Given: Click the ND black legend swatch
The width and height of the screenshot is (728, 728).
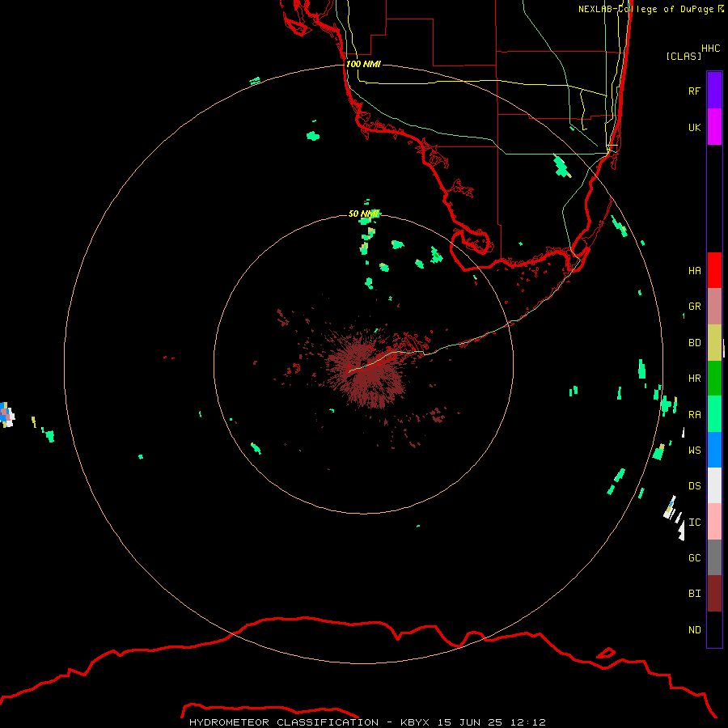Looking at the screenshot, I should tap(714, 629).
